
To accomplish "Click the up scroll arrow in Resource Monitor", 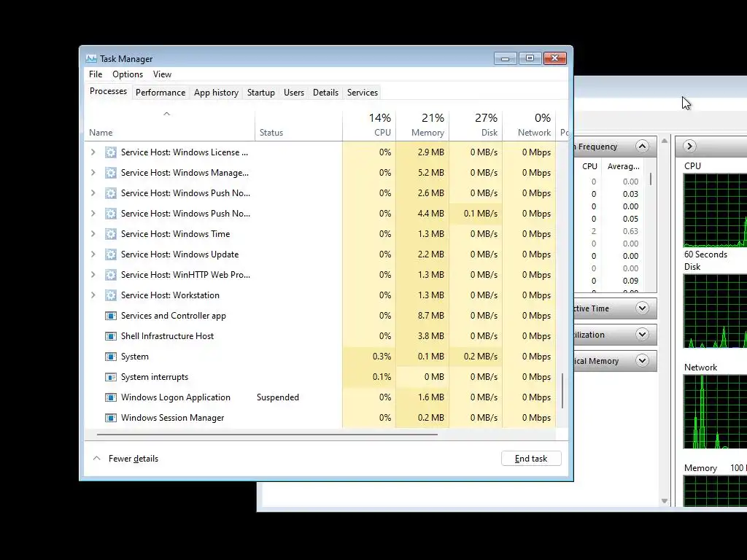I will (x=665, y=141).
